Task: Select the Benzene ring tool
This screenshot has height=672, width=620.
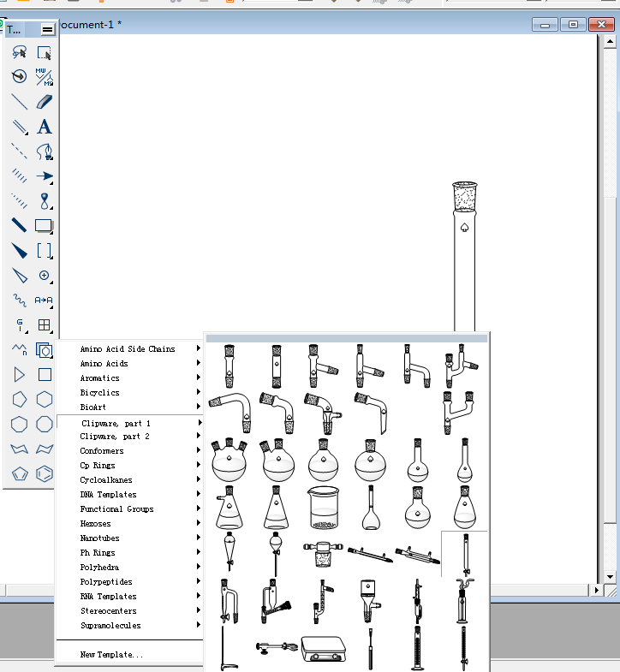Action: tap(45, 473)
